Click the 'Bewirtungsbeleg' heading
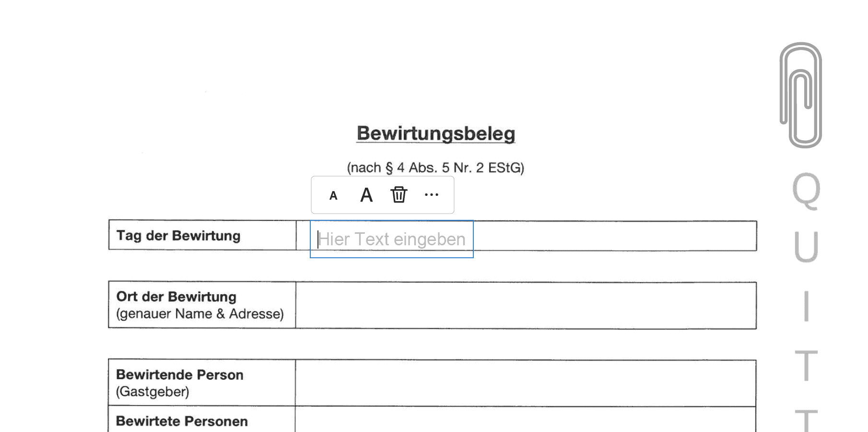The image size is (868, 432). 436,133
